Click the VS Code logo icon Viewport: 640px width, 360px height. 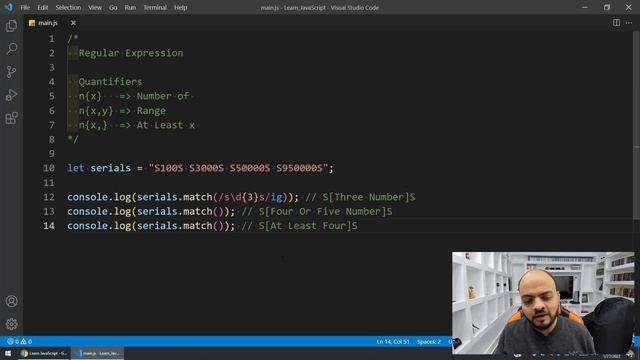coord(8,7)
